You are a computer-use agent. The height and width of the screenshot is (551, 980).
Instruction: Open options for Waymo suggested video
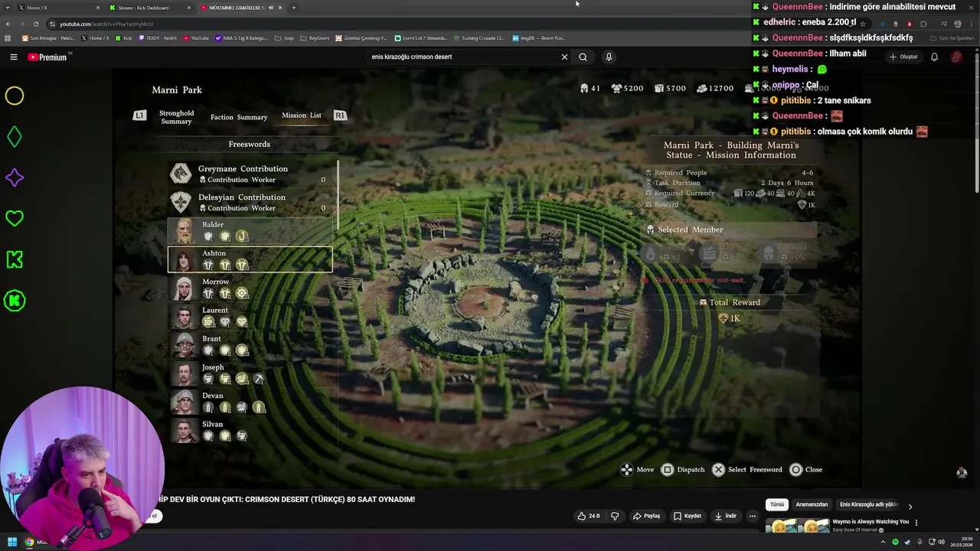click(916, 523)
